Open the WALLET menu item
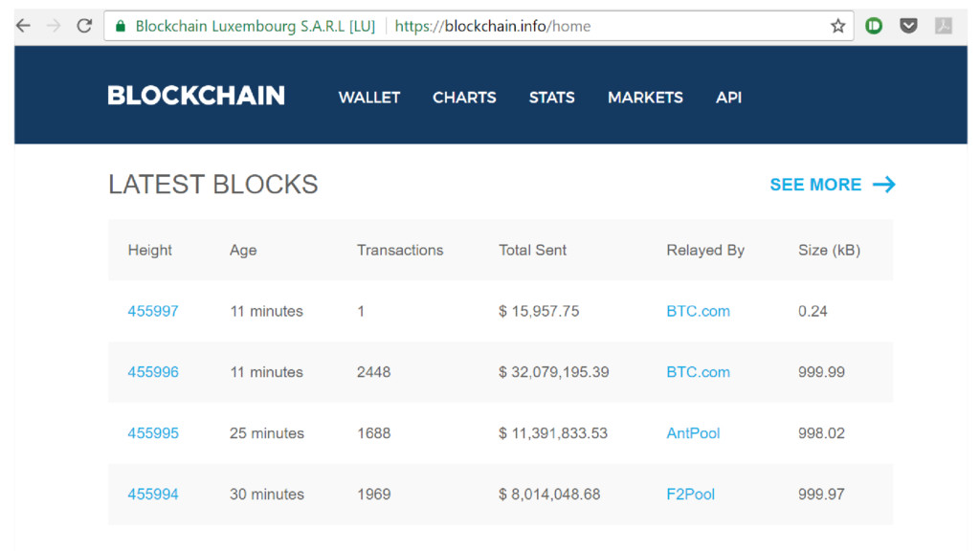980x551 pixels. click(x=369, y=98)
